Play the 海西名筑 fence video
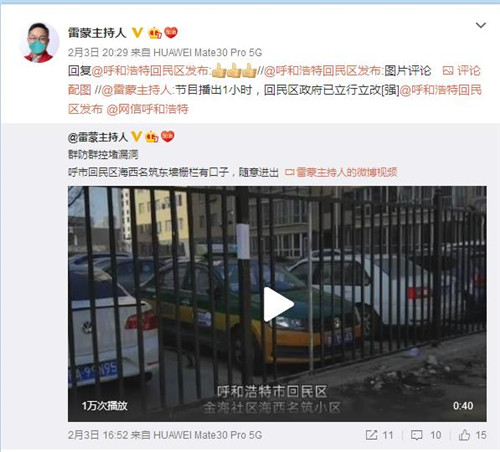Screen dimensions: 500x452 (x=278, y=304)
